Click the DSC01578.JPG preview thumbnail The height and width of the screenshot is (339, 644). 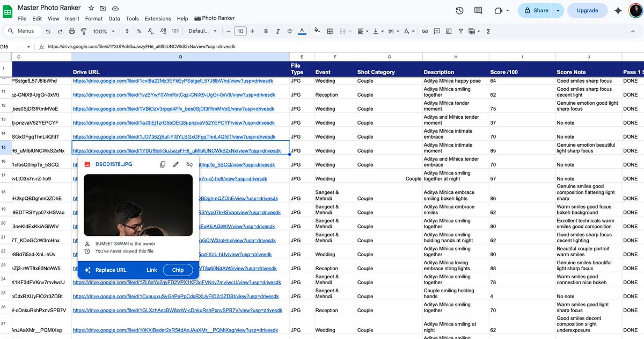tap(138, 205)
